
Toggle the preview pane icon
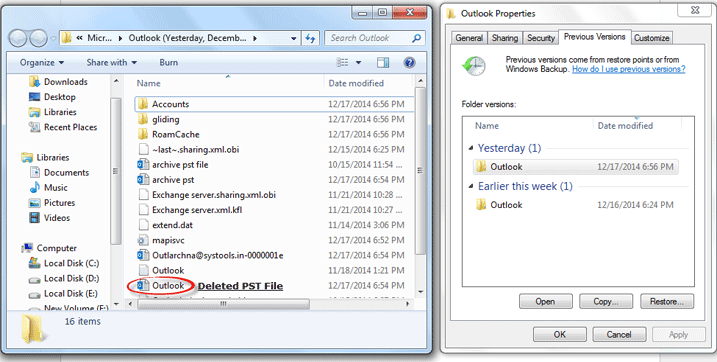tap(383, 63)
